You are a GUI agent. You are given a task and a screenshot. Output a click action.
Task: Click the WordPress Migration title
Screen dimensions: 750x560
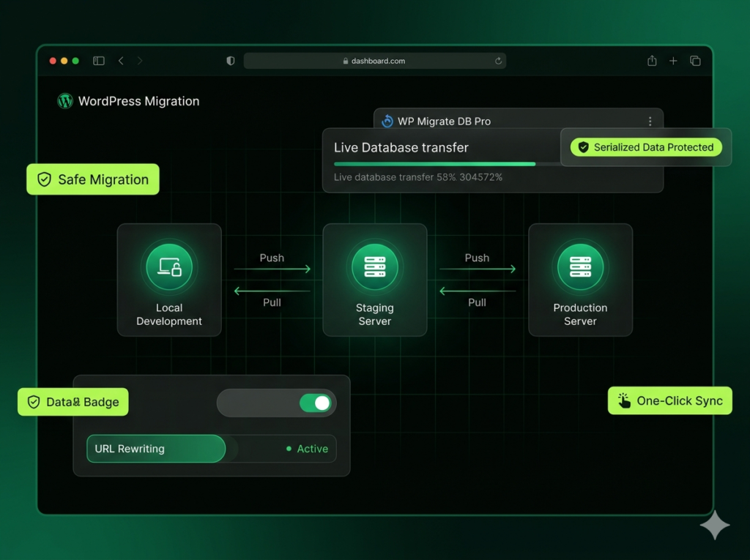(138, 101)
